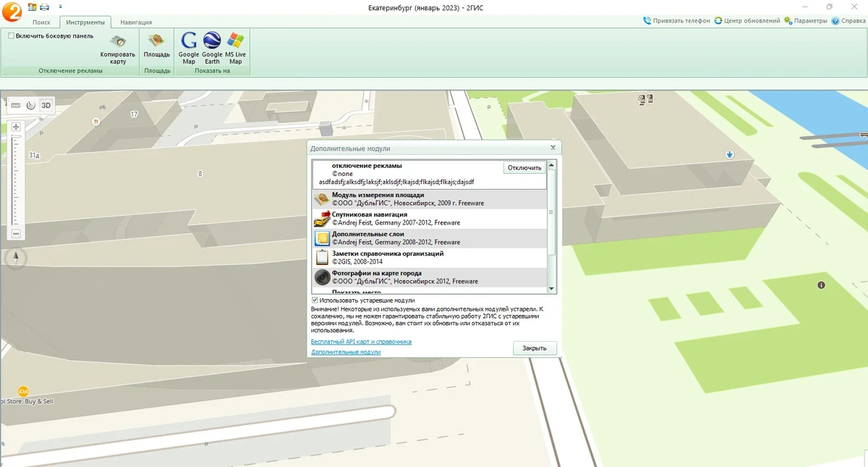
Task: Open the Бесплатный API карт и справочника link
Action: pyautogui.click(x=361, y=341)
